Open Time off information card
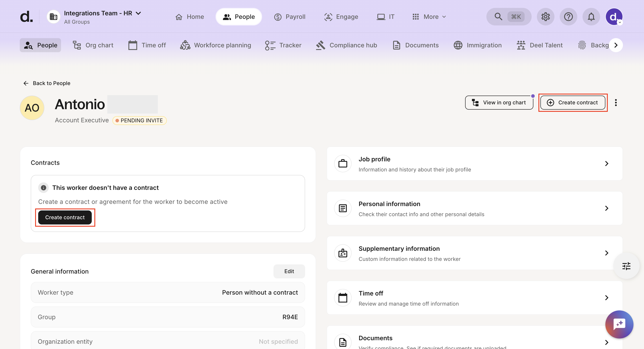 (x=475, y=298)
